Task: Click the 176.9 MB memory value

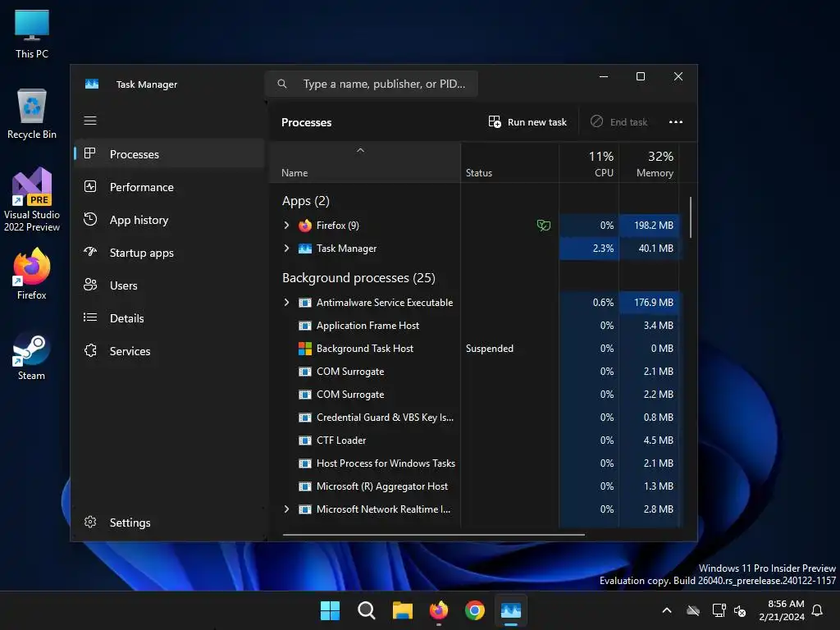Action: coord(654,303)
